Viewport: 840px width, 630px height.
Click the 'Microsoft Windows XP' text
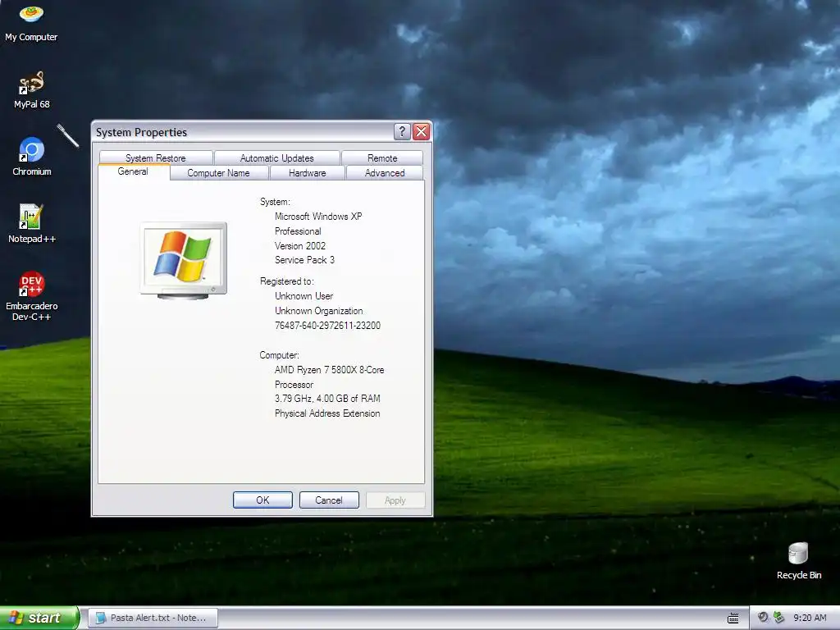[x=318, y=217]
